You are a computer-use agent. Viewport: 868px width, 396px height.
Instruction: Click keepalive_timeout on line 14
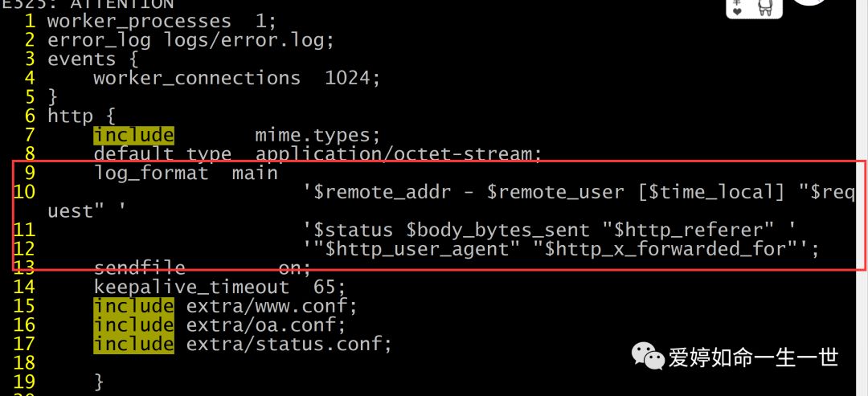(x=191, y=288)
